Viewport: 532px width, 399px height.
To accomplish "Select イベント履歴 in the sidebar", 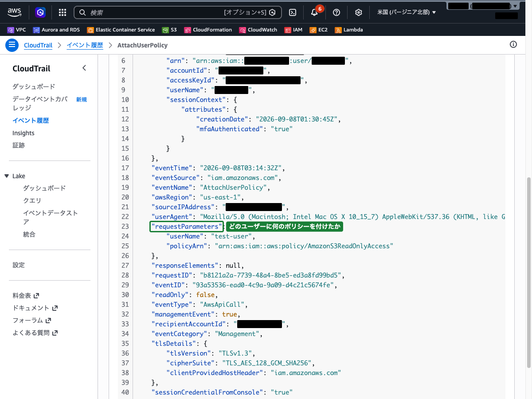I will 31,121.
